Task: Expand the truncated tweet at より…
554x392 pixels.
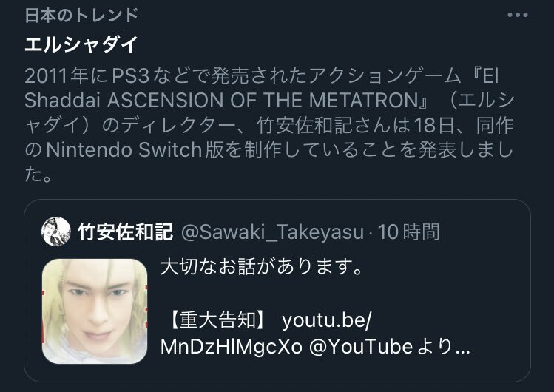Action: tap(444, 347)
